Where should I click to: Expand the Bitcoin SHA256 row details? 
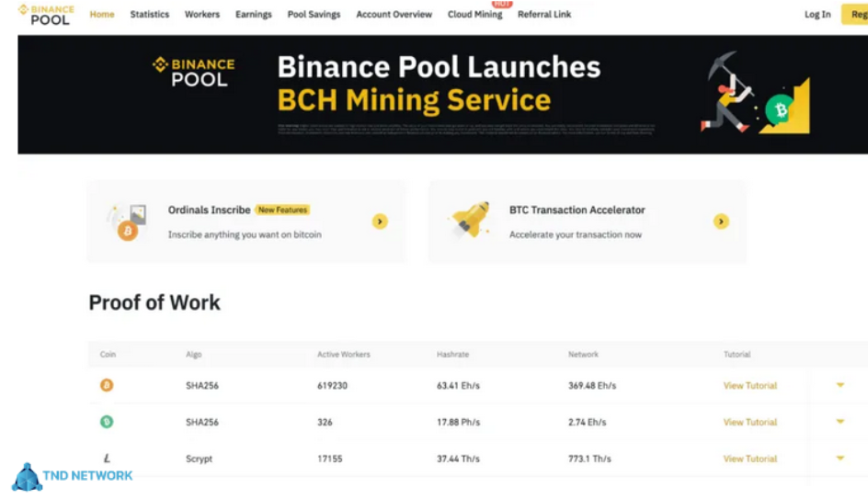point(839,385)
